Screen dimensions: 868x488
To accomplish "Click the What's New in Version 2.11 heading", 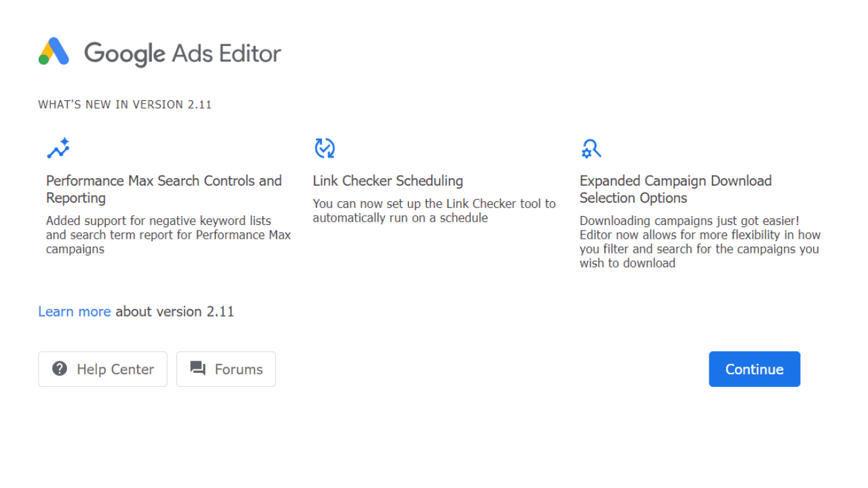I will pyautogui.click(x=125, y=104).
